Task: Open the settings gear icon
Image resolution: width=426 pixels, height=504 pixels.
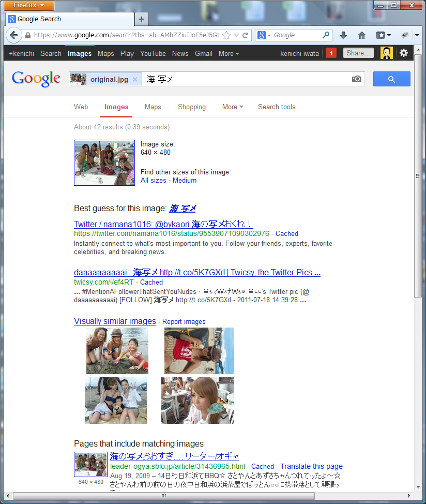Action: point(404,53)
